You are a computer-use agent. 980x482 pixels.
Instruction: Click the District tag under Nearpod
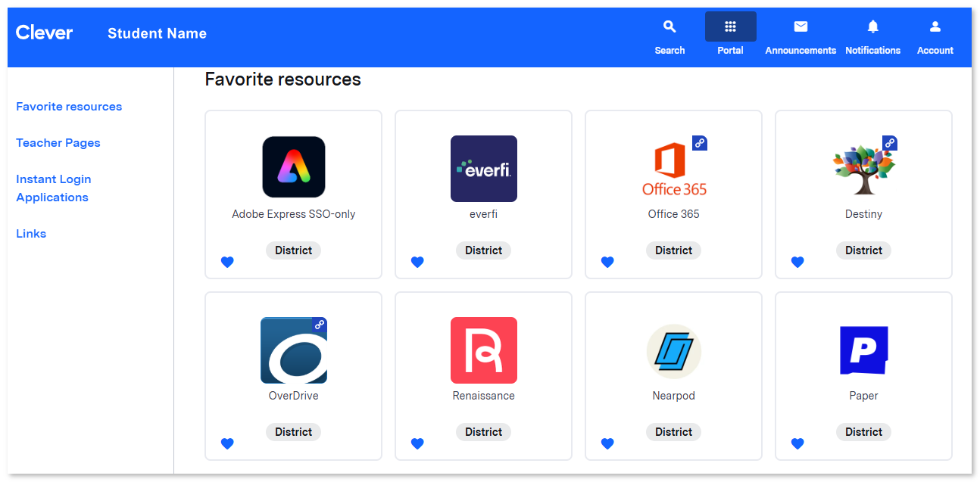click(674, 432)
